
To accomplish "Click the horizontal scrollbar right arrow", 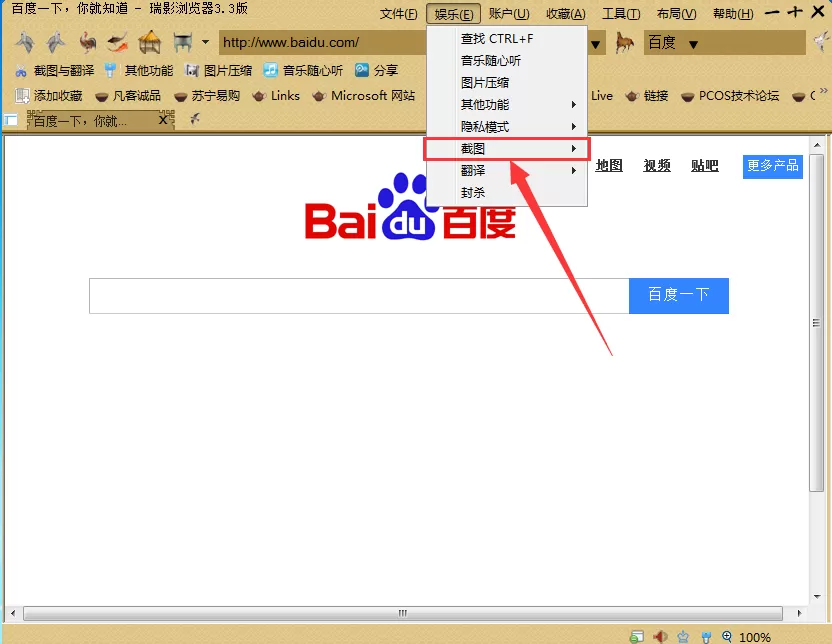I will (x=799, y=613).
